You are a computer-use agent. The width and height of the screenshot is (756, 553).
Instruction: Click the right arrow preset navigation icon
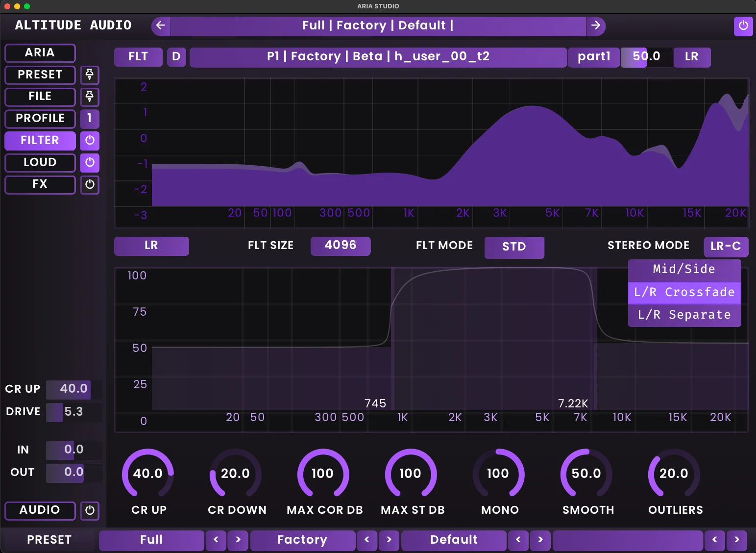[x=596, y=26]
